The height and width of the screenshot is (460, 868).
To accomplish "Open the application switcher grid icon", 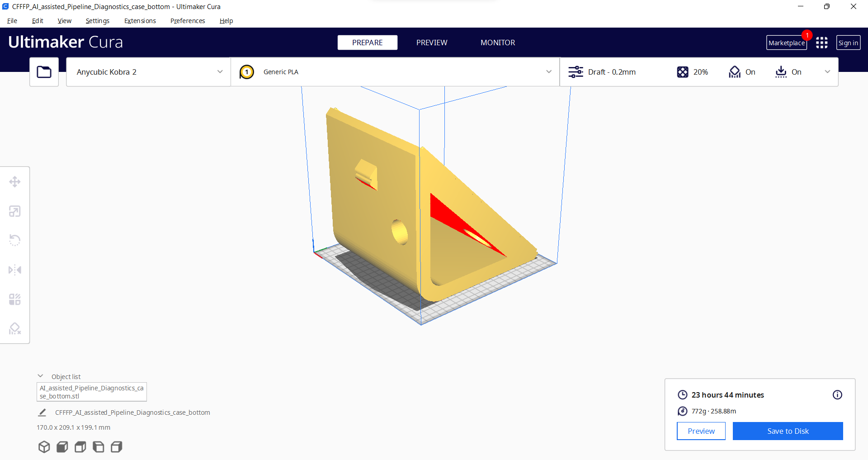I will point(822,43).
